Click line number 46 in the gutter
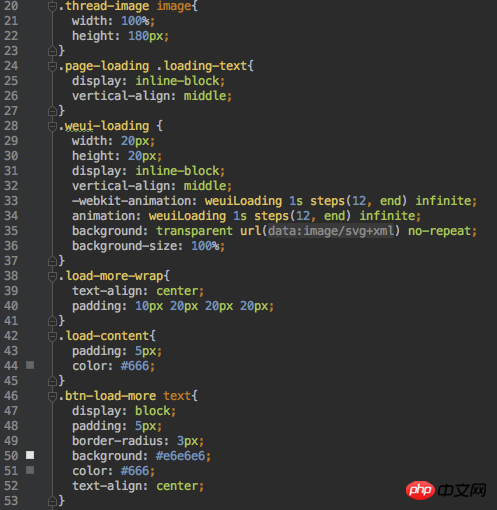Viewport: 497px width, 510px height. pos(11,396)
